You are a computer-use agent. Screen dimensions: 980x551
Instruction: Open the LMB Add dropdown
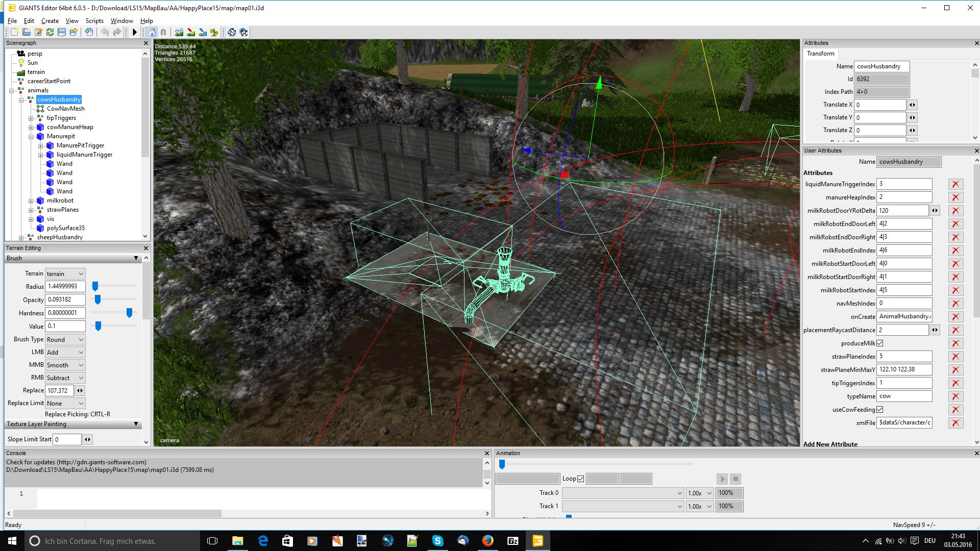pyautogui.click(x=65, y=353)
